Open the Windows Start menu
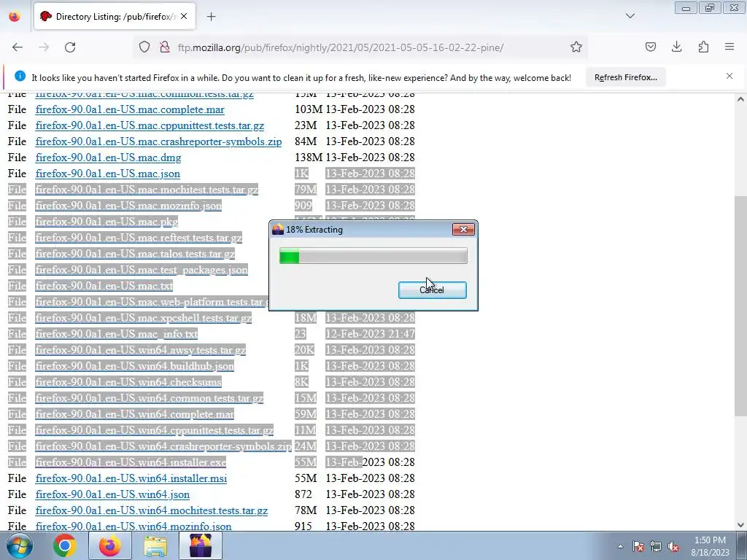Screen dimensions: 747x560 [19, 545]
